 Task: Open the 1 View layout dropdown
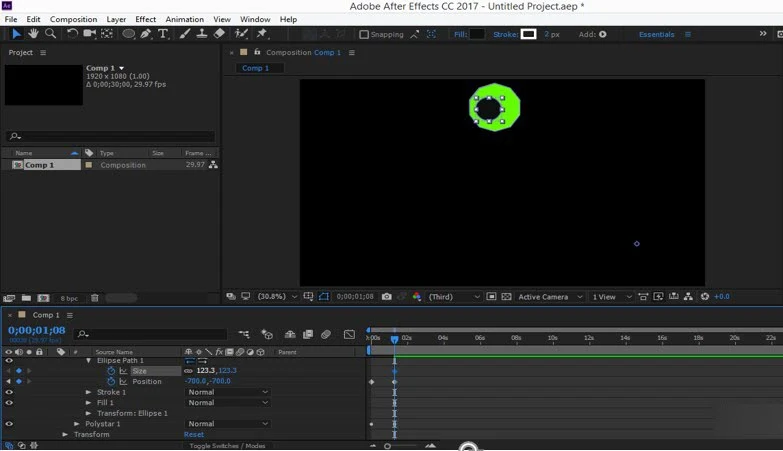(x=612, y=296)
